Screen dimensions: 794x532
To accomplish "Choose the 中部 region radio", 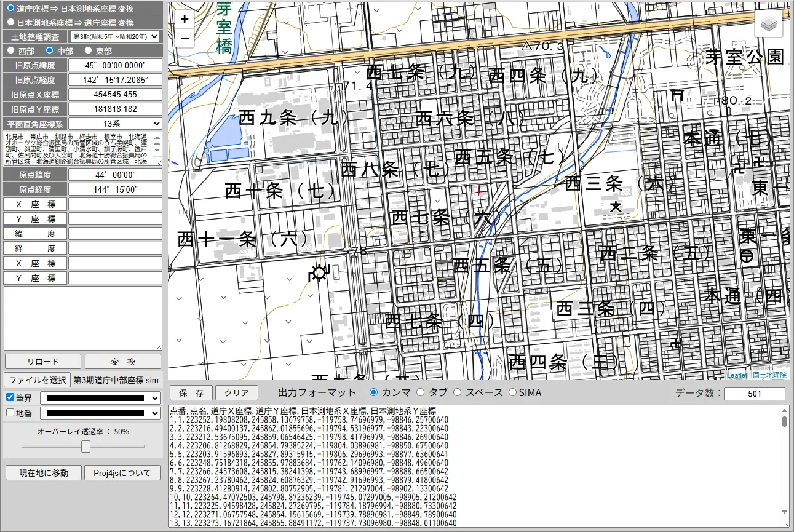I will point(49,50).
